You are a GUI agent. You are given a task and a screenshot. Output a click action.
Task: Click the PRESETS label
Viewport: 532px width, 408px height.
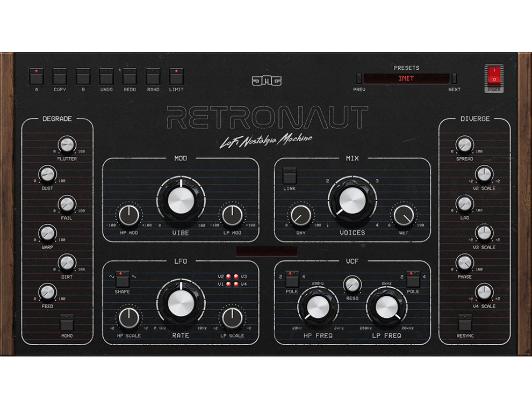coord(406,68)
